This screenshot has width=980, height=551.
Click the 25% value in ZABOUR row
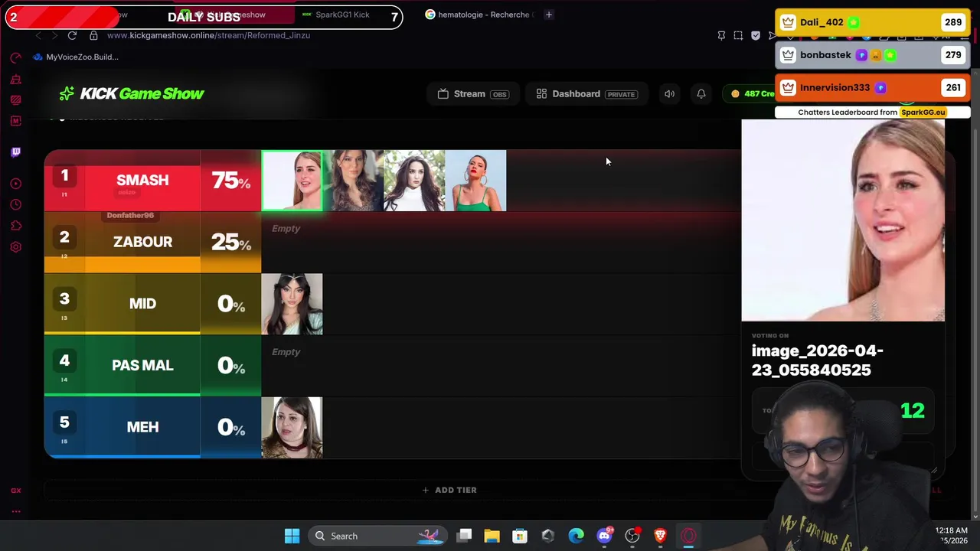pyautogui.click(x=230, y=242)
